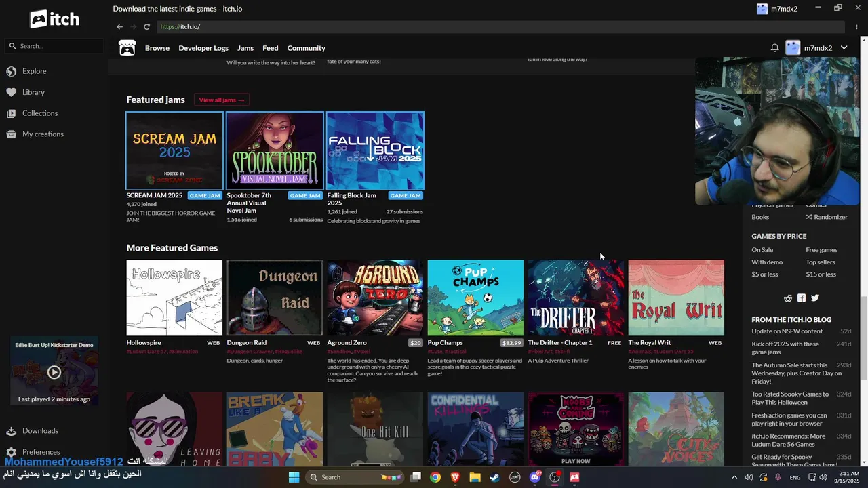Select the With demo filter

(767, 262)
